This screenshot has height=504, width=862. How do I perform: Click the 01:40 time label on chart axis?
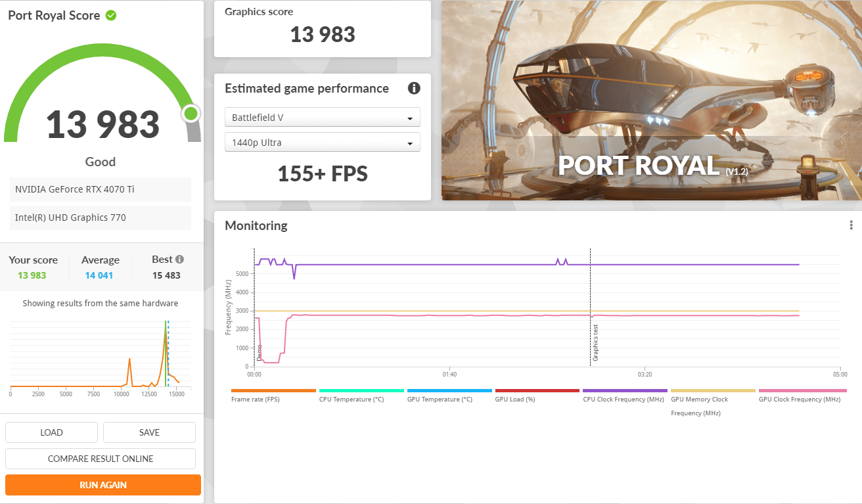(x=449, y=375)
